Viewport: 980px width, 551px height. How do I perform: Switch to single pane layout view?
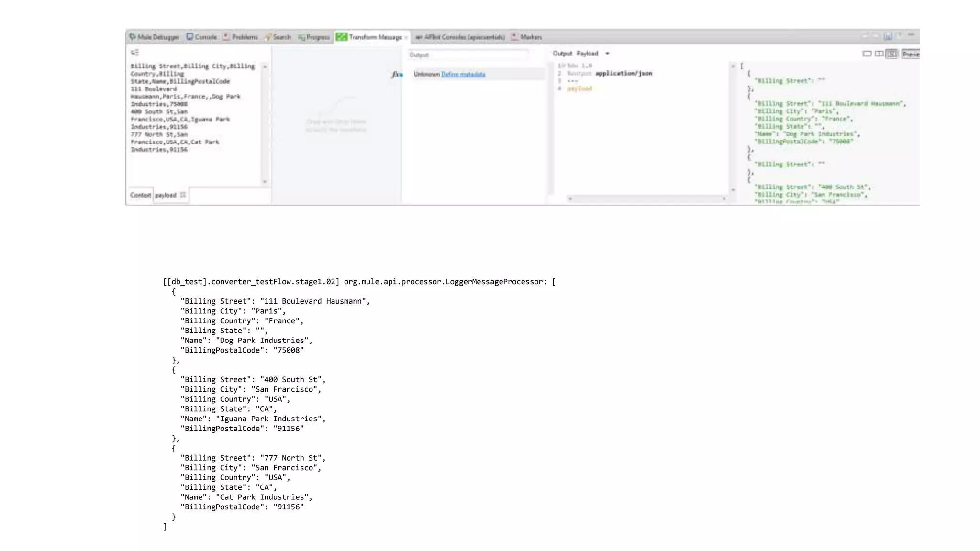pos(867,54)
